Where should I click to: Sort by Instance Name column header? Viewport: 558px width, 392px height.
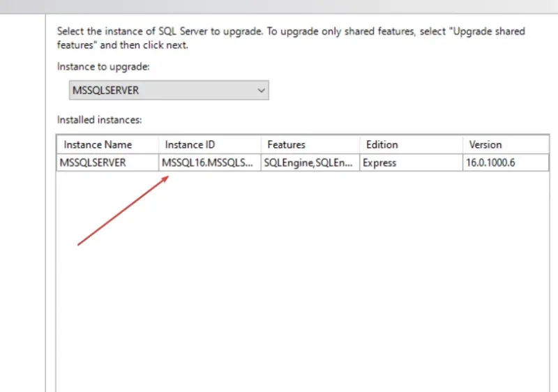[x=98, y=144]
